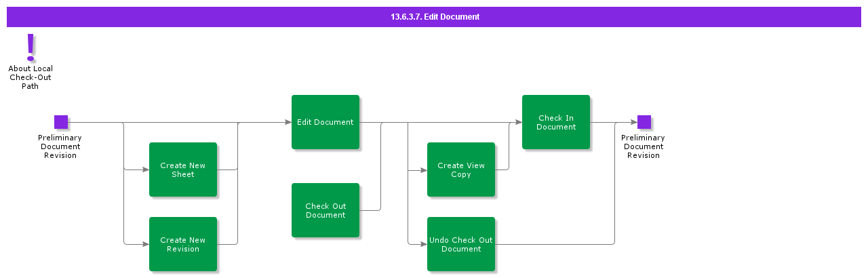Click the arrowhead entering Create New Revision
The width and height of the screenshot is (868, 278).
pyautogui.click(x=145, y=244)
